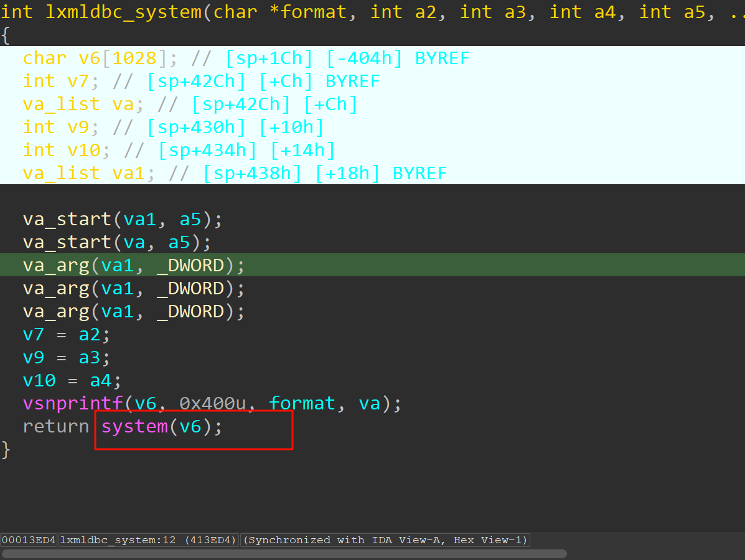Click the lxmldbc_system:12 (413ED4) status entry

click(x=148, y=540)
